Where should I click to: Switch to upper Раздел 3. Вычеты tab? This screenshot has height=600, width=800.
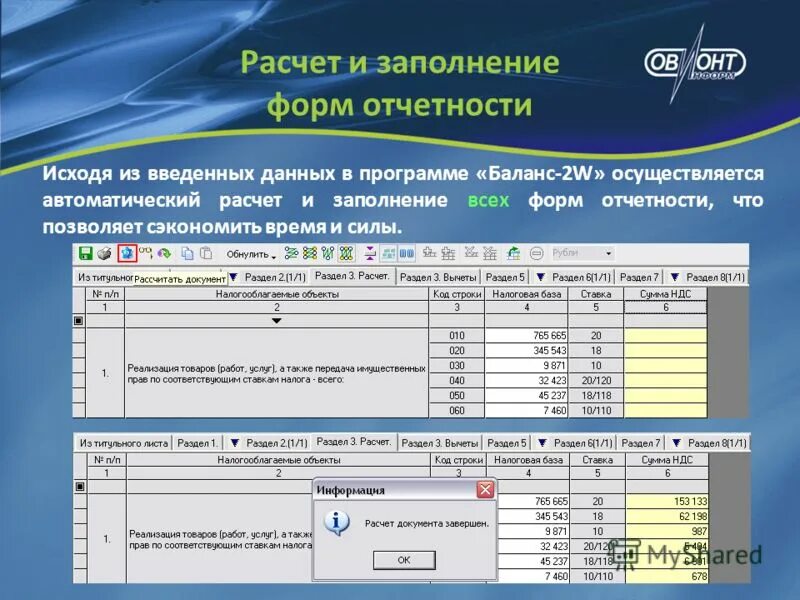tap(438, 277)
